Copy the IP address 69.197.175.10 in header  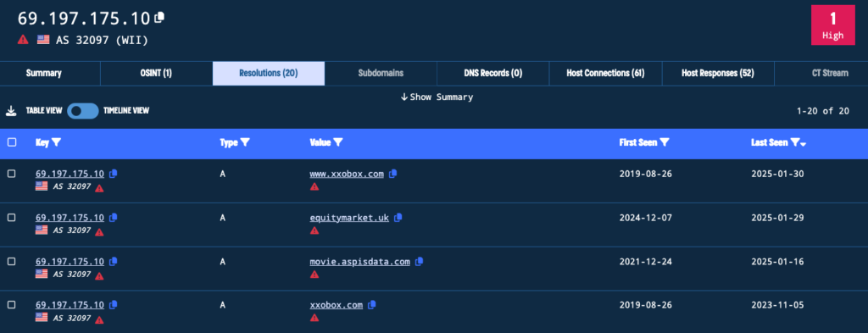click(x=159, y=18)
